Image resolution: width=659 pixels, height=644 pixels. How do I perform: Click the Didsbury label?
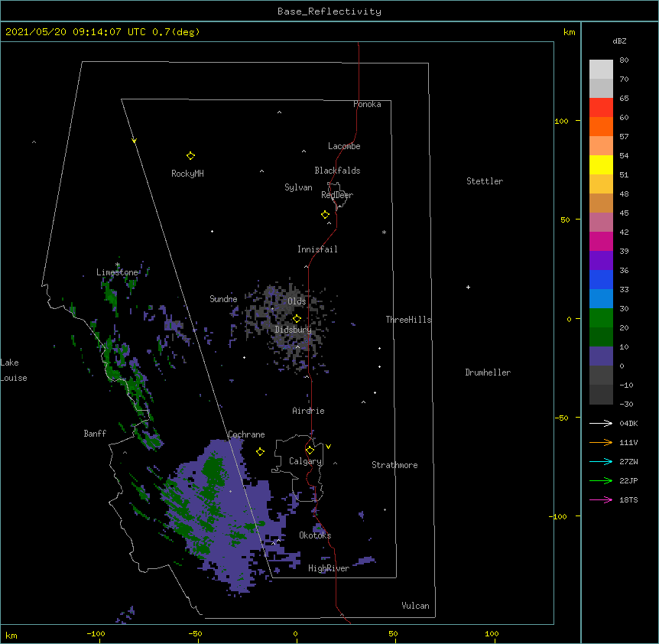[294, 330]
